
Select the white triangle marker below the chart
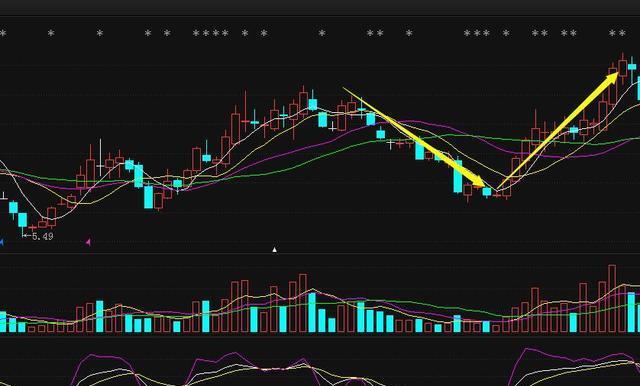coord(275,249)
